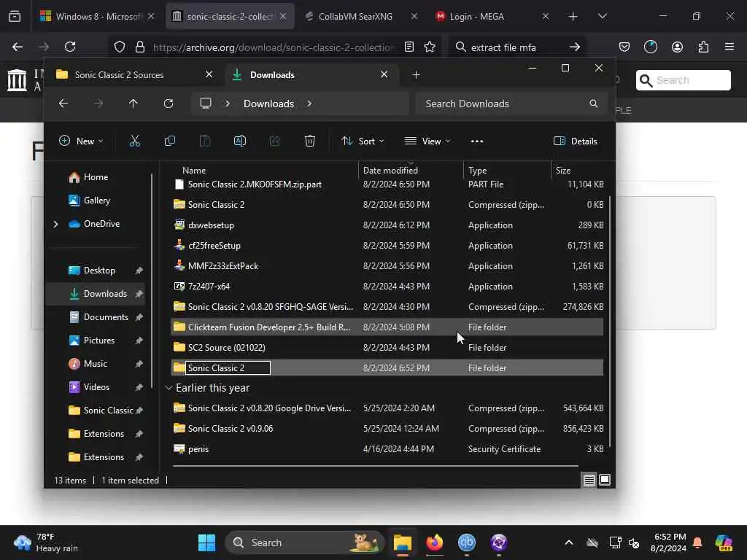This screenshot has height=560, width=747.
Task: Expand the chevron before Downloads in address bar
Action: tap(228, 104)
